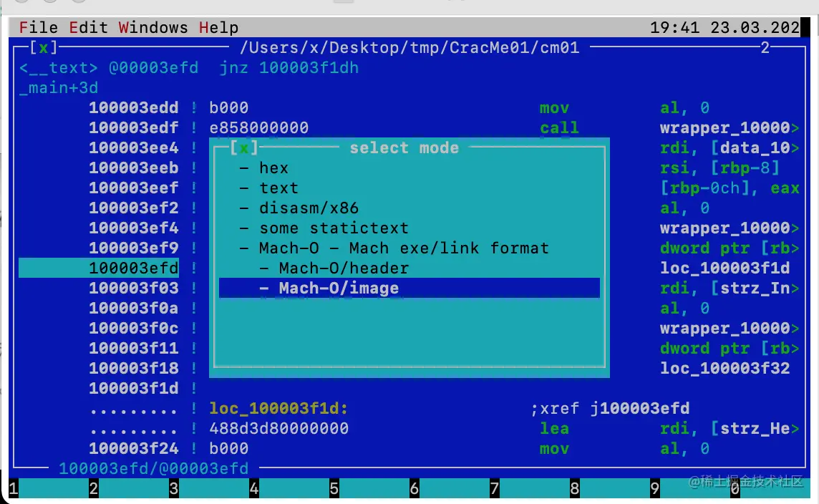Click address 100003ef2

(134, 208)
